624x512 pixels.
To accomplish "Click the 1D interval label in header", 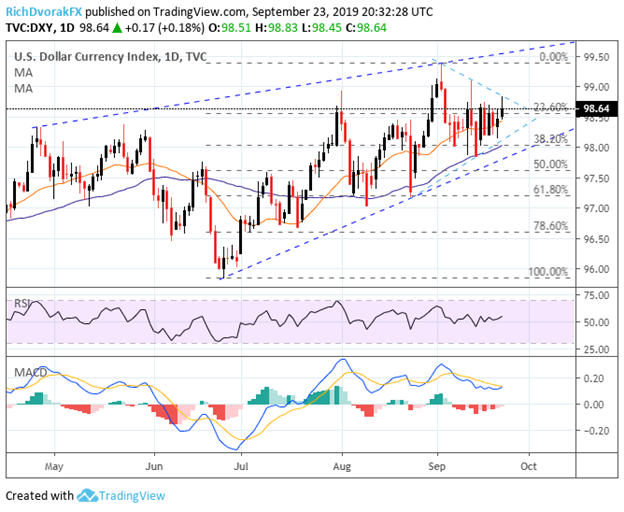I will (68, 28).
